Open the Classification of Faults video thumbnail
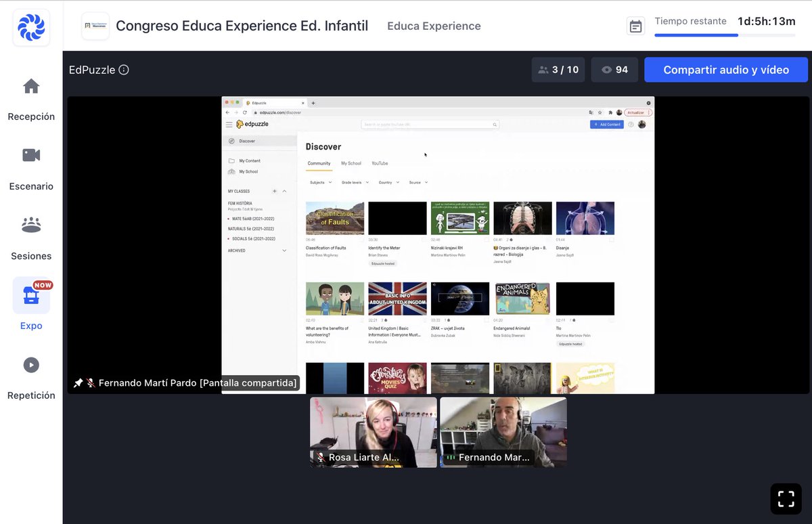The height and width of the screenshot is (524, 812). click(335, 218)
